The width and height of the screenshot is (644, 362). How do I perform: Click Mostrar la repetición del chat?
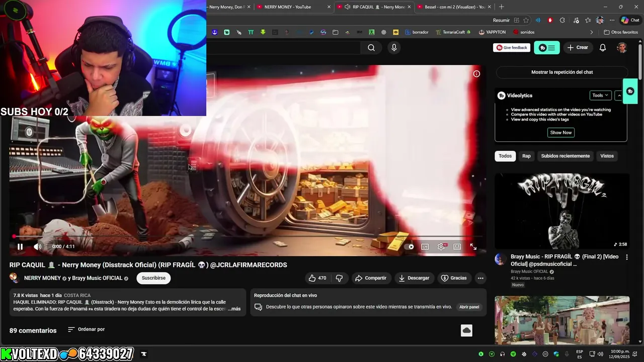pos(562,72)
